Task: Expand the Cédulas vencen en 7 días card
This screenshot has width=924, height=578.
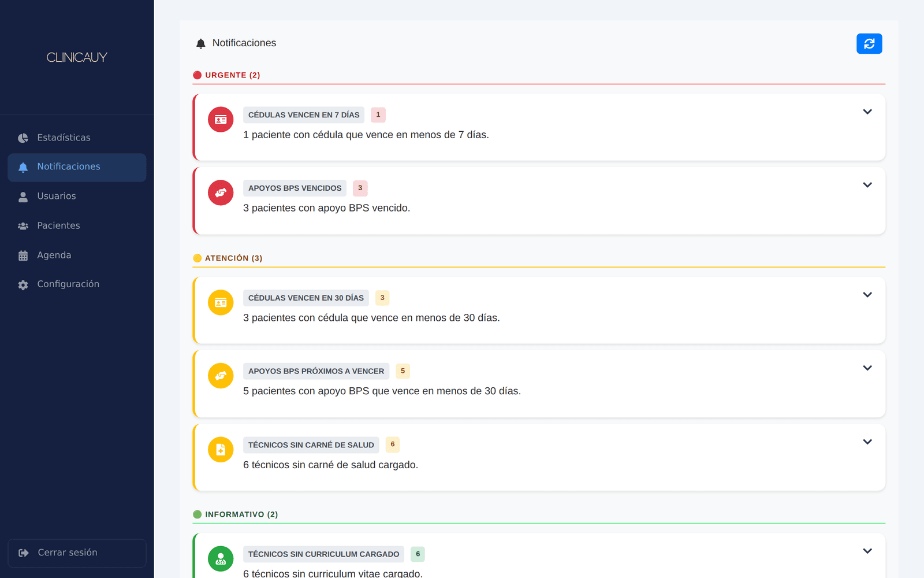Action: point(867,112)
